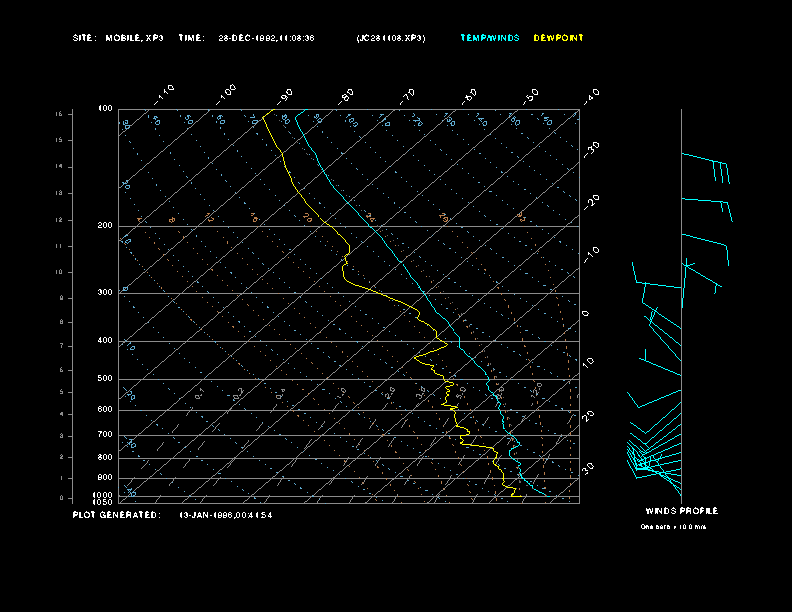Click the "-60" isotherm label at top
Image resolution: width=792 pixels, height=612 pixels.
(x=469, y=96)
